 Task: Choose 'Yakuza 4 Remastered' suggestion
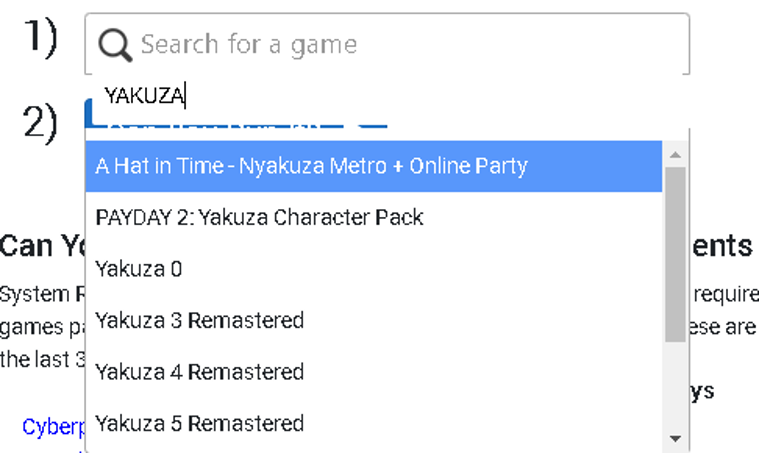(x=200, y=372)
